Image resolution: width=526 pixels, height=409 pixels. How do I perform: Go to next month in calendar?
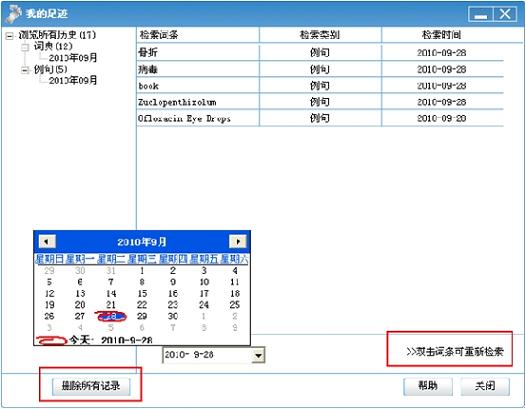[x=238, y=241]
